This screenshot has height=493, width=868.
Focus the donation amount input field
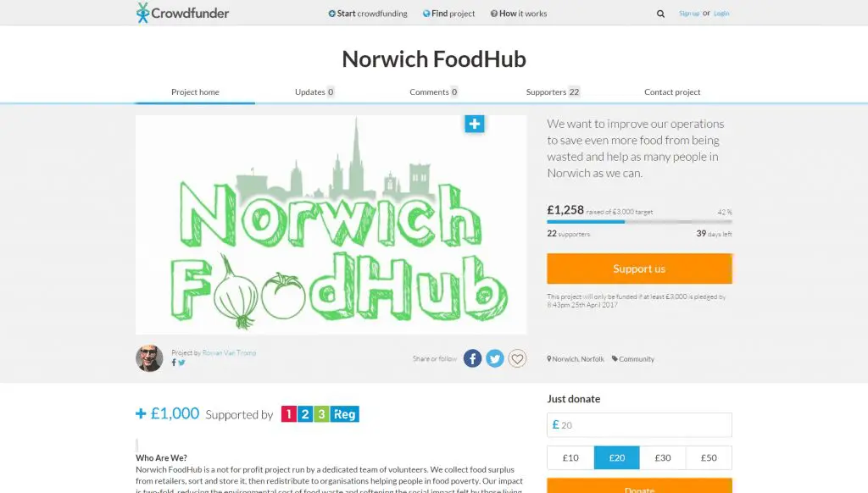pos(639,425)
